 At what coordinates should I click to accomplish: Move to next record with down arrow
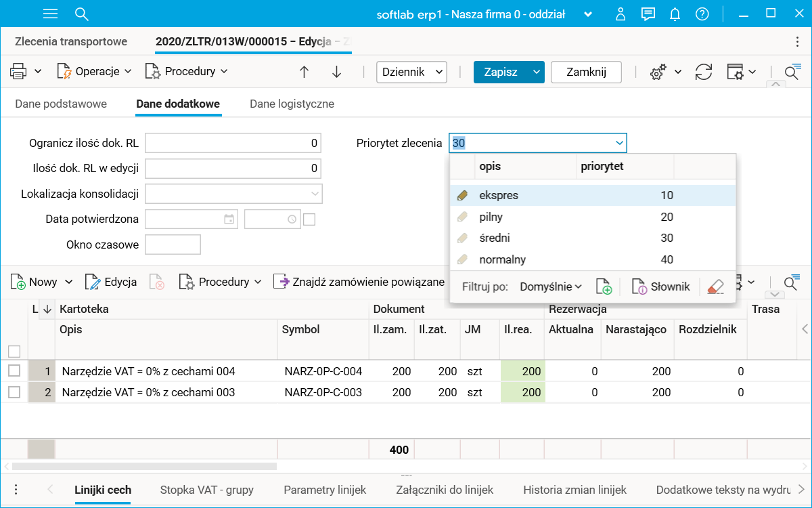pos(337,72)
